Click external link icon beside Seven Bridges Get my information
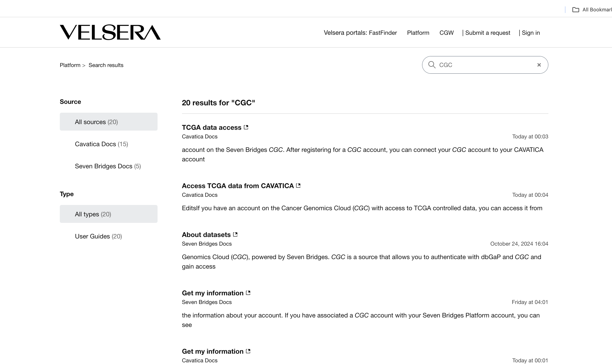The image size is (612, 364). (x=248, y=293)
